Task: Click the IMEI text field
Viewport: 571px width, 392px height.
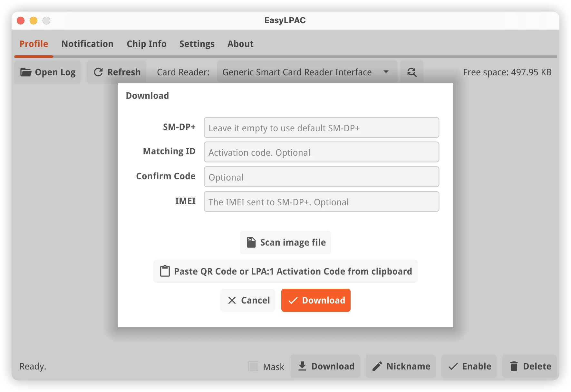Action: tap(321, 202)
